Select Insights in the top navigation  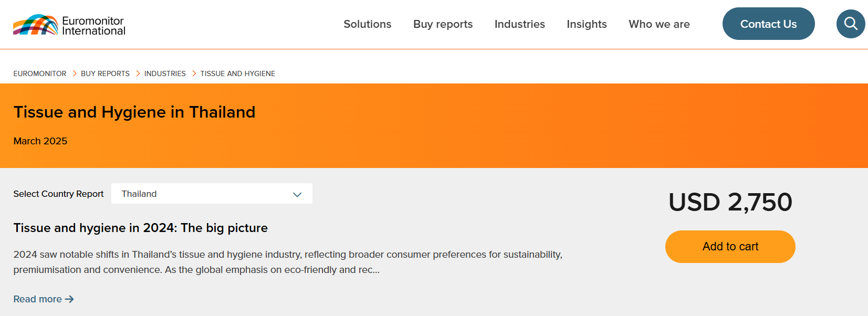pyautogui.click(x=587, y=24)
